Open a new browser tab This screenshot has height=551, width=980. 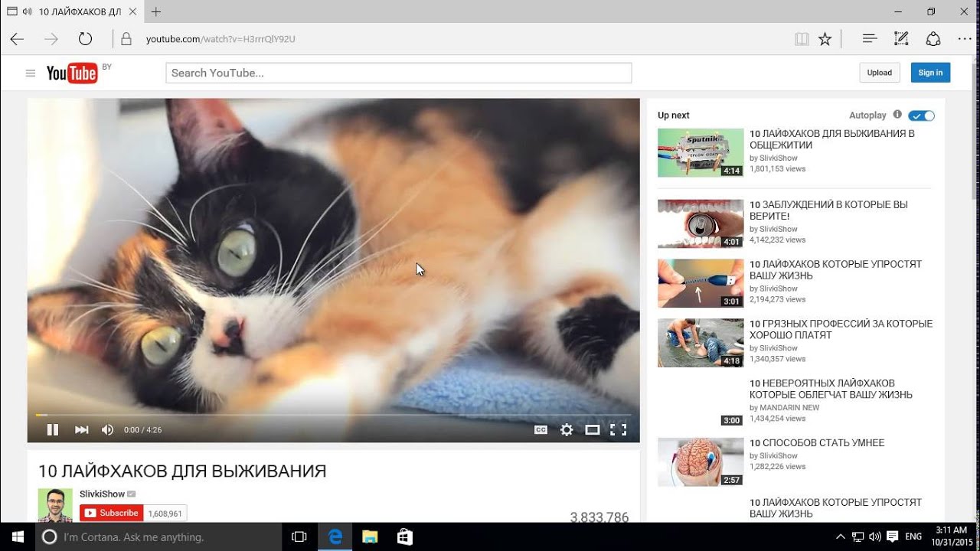(156, 11)
